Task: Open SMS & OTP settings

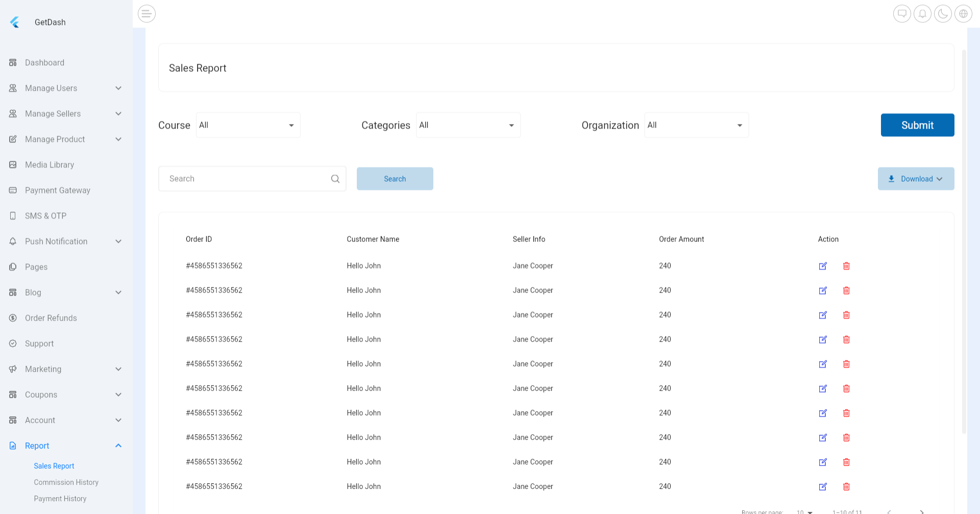Action: (45, 215)
